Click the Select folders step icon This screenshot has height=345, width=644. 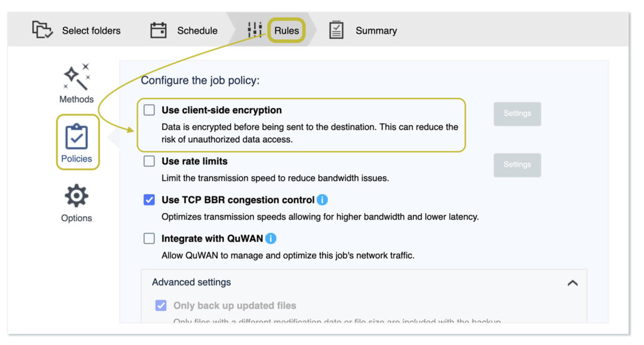coord(42,30)
